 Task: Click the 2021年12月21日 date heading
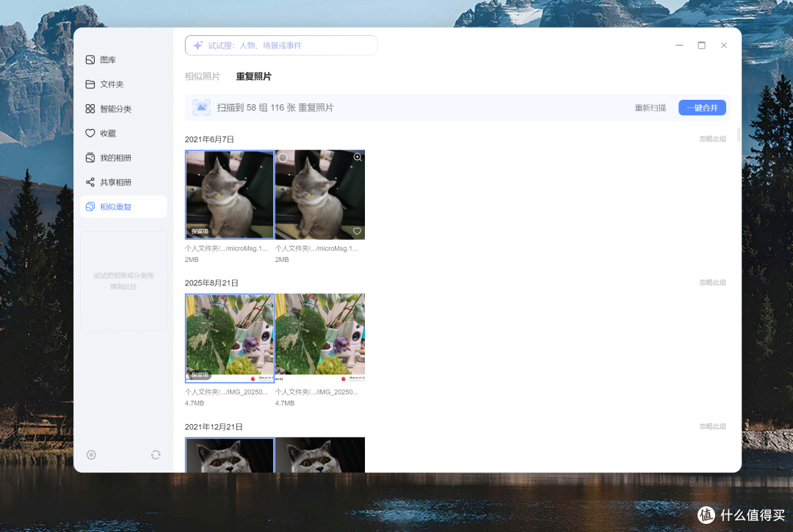click(214, 427)
